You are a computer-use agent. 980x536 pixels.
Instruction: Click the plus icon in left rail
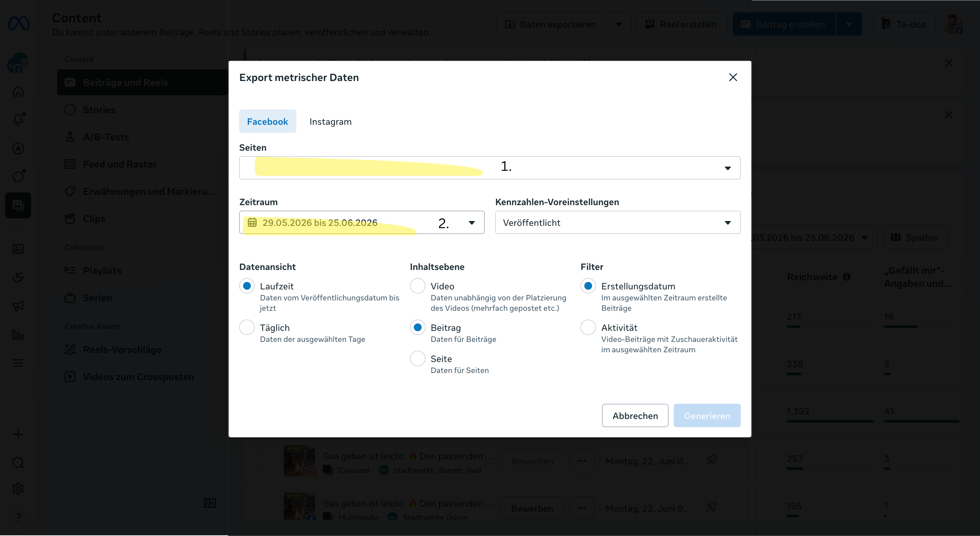[x=18, y=435]
